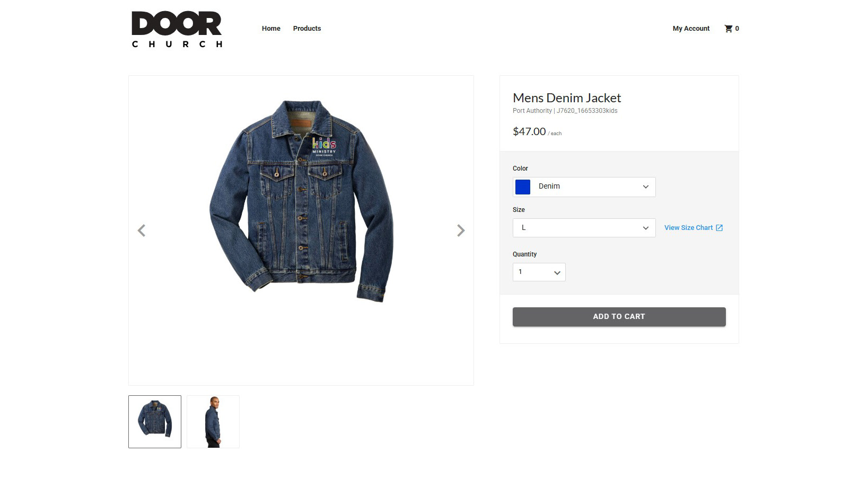This screenshot has width=868, height=488.
Task: Open the Color dropdown showing Denim
Action: coord(584,187)
